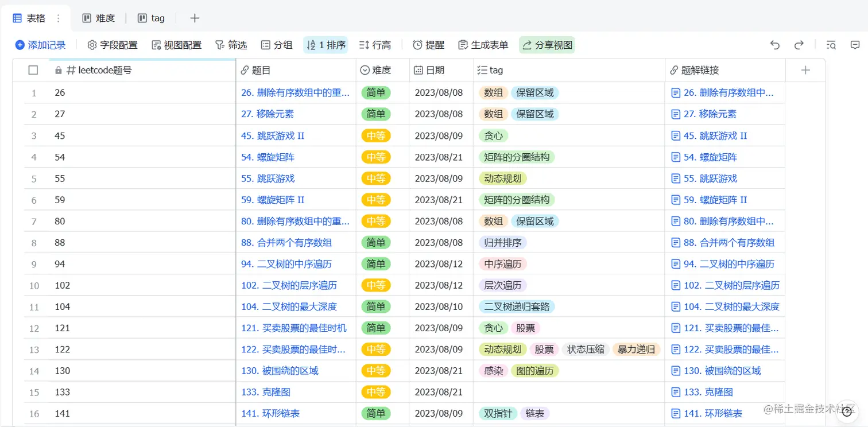The image size is (868, 427).
Task: Click the green 简单 tag in row 1
Action: (x=376, y=92)
